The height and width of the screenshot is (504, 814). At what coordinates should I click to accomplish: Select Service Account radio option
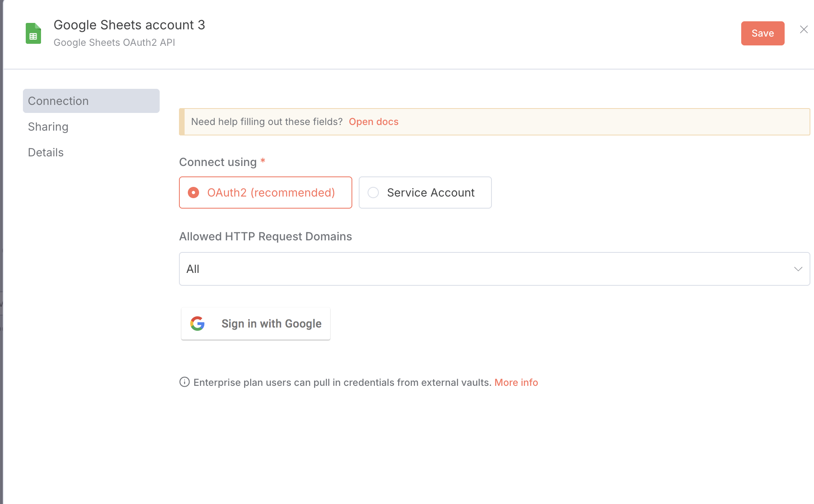click(373, 193)
